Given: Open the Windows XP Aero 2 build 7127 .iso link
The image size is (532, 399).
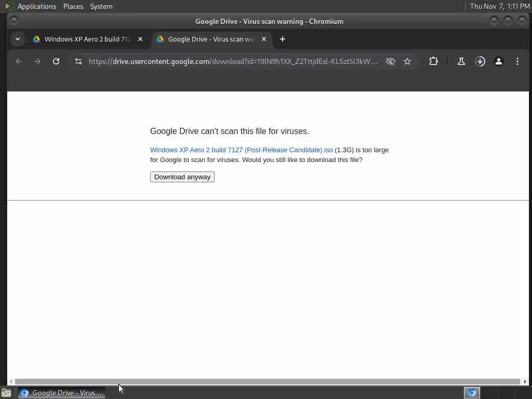Looking at the screenshot, I should (241, 150).
